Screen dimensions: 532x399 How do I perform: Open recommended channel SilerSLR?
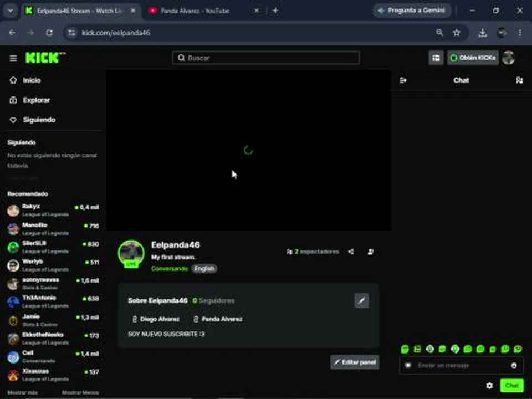tap(53, 247)
